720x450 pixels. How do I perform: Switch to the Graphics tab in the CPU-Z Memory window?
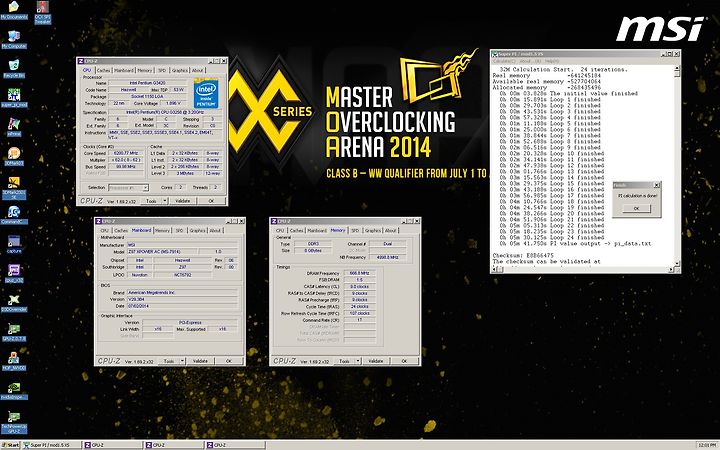[x=372, y=230]
